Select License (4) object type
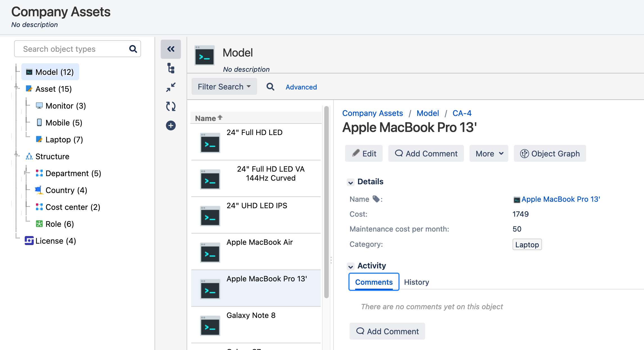Image resolution: width=644 pixels, height=350 pixels. point(56,241)
